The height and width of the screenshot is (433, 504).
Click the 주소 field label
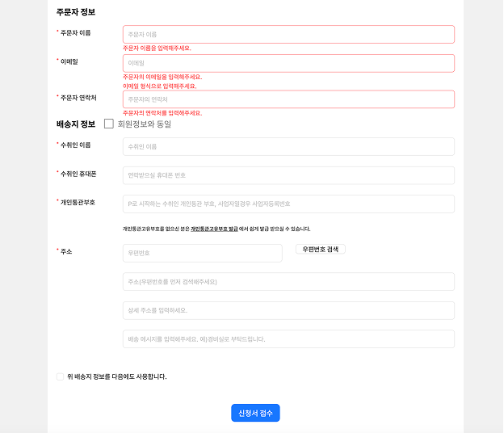66,251
